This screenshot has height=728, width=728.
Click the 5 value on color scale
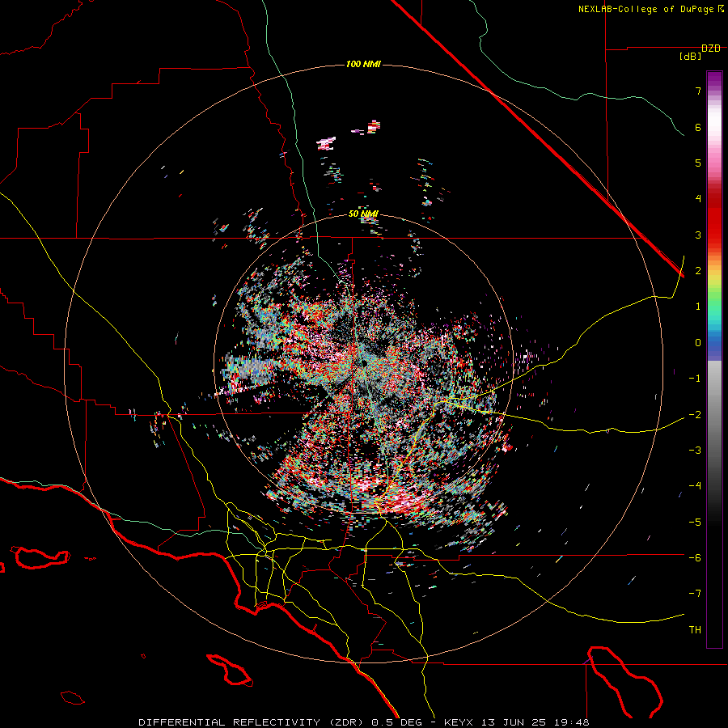tap(698, 163)
